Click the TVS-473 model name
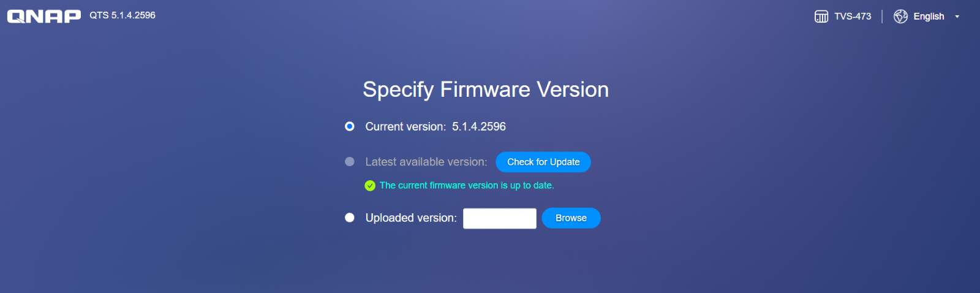The height and width of the screenshot is (293, 980). [x=853, y=17]
